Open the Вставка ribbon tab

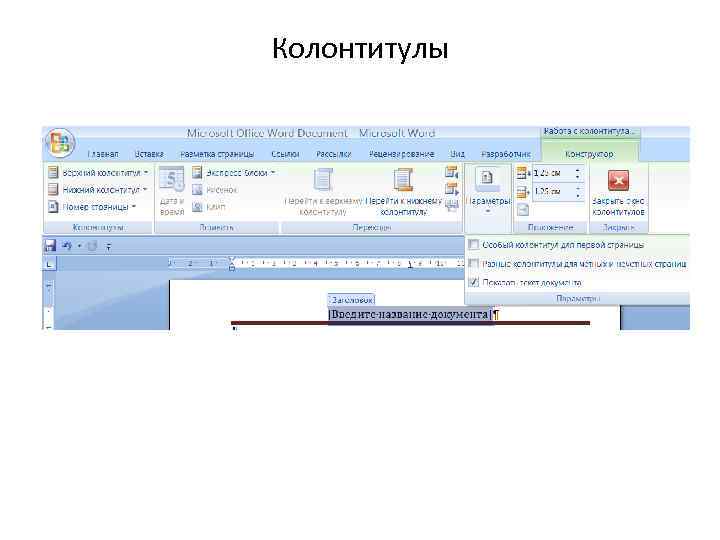click(x=149, y=154)
